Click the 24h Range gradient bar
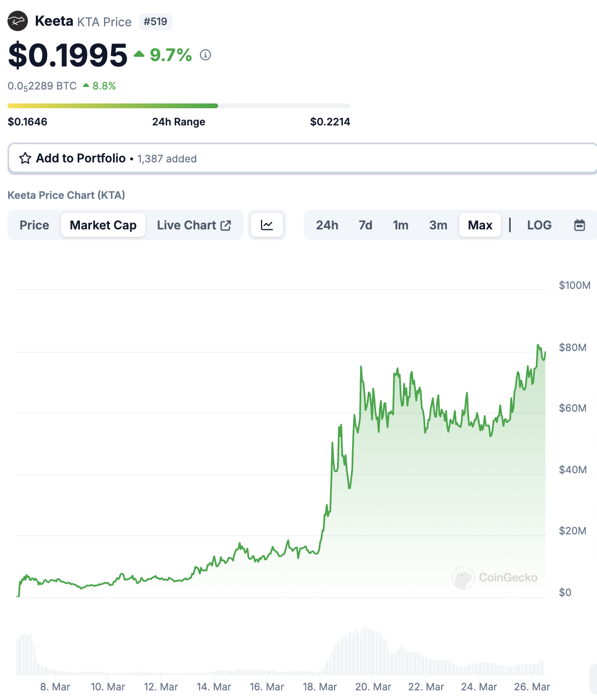The image size is (597, 700). 178,106
